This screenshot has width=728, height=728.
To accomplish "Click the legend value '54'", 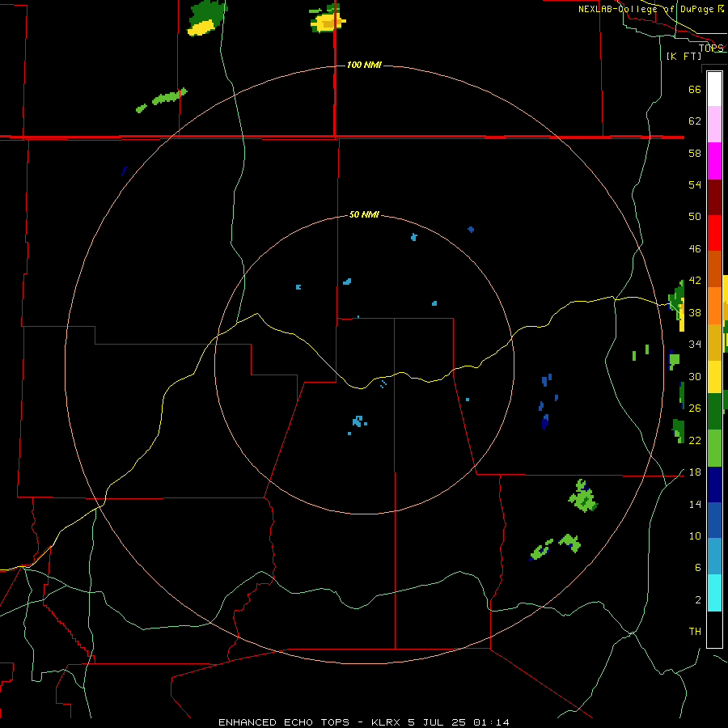I will 695,184.
